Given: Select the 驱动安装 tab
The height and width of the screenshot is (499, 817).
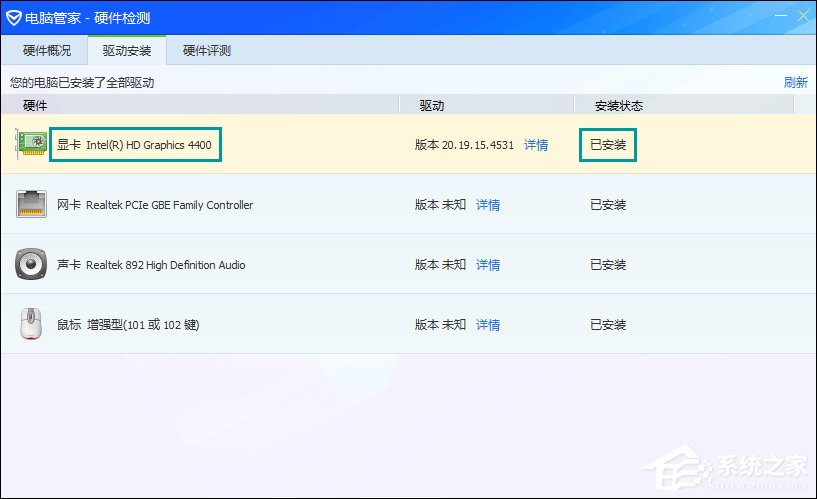Looking at the screenshot, I should pyautogui.click(x=127, y=51).
